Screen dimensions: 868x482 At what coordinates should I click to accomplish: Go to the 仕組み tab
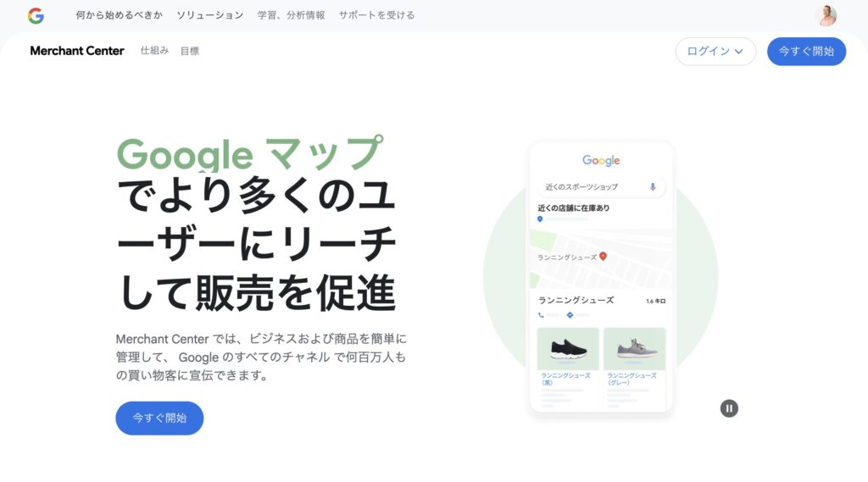pyautogui.click(x=154, y=50)
